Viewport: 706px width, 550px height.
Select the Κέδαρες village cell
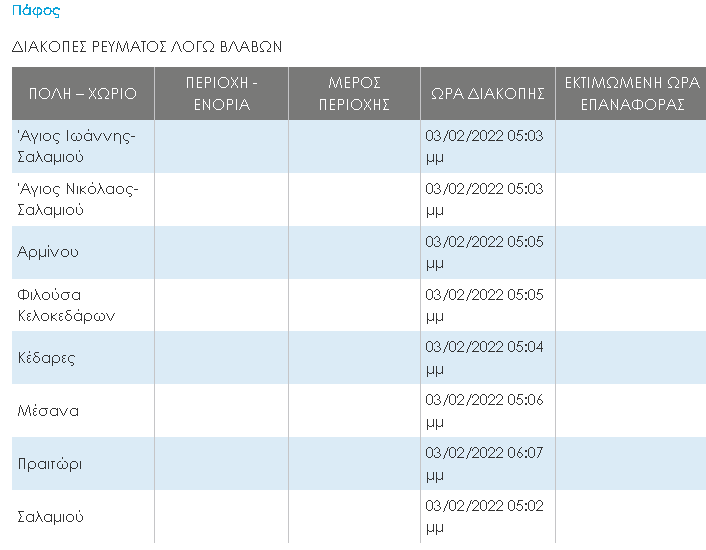point(83,358)
